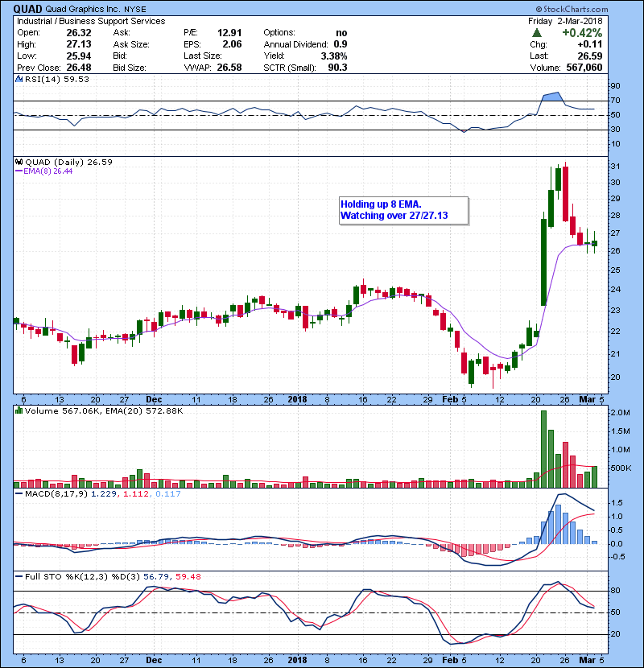
Task: Click the dark blue MACD legend dash
Action: (x=19, y=494)
